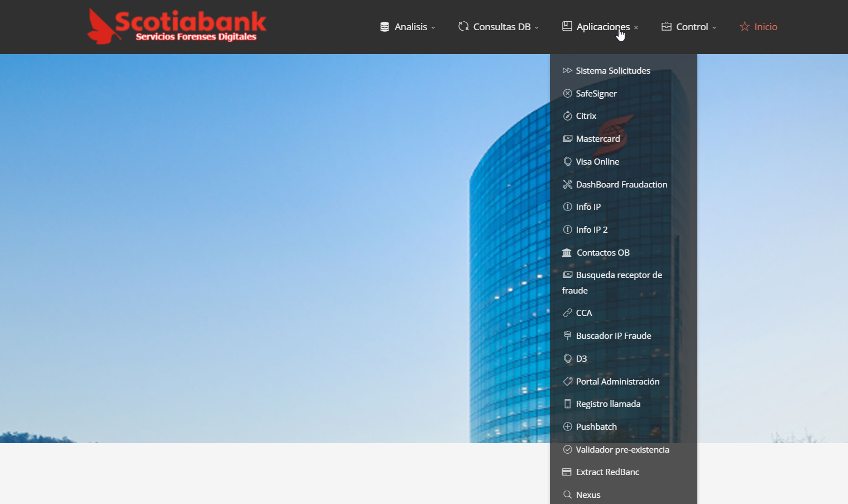Click the Contactos OB bank icon

567,253
